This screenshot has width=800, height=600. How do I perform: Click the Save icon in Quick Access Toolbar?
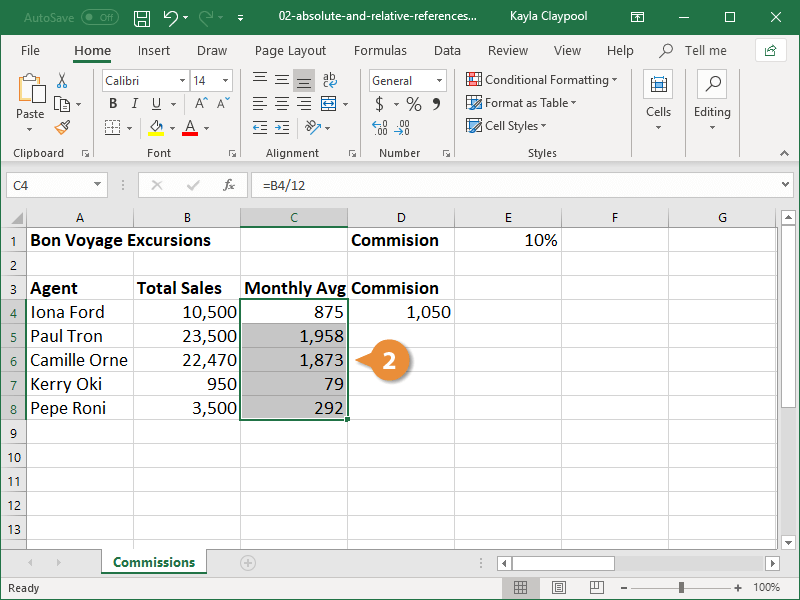click(141, 16)
